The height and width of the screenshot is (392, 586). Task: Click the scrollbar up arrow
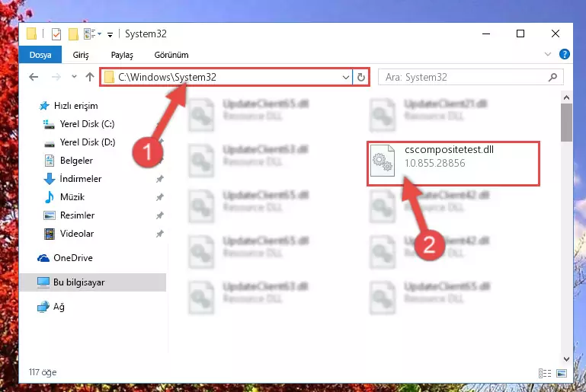(566, 98)
